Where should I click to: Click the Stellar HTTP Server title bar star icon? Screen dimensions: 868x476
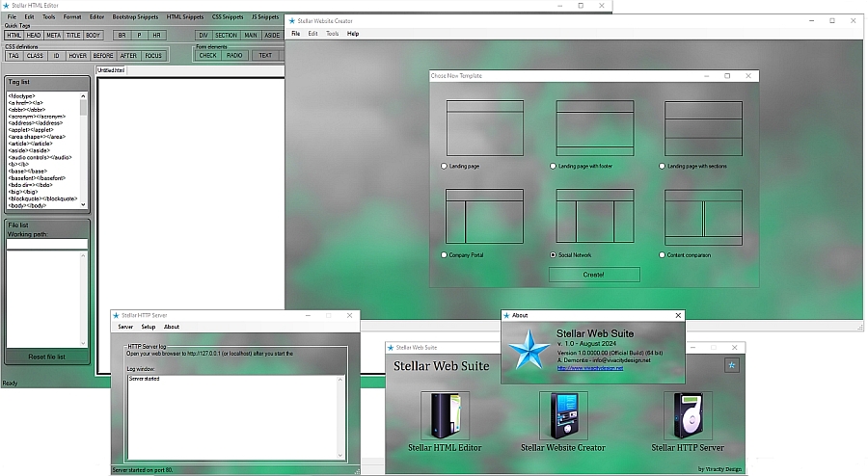(117, 316)
